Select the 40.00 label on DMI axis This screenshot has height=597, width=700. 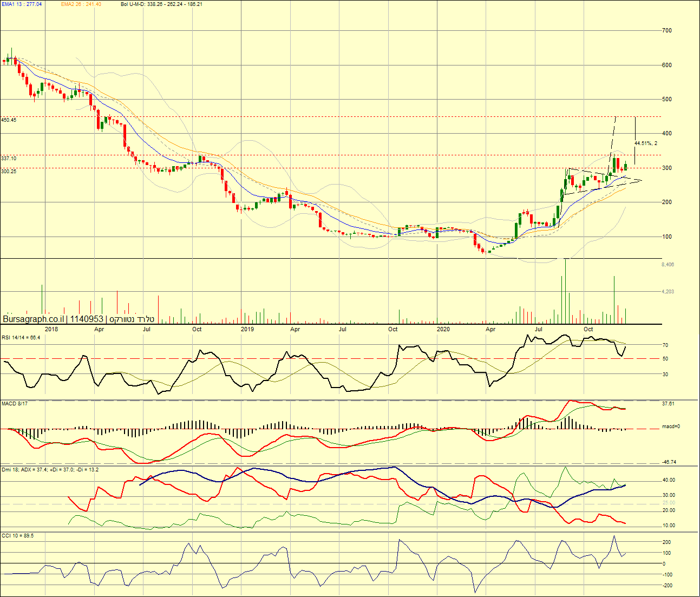(x=669, y=480)
